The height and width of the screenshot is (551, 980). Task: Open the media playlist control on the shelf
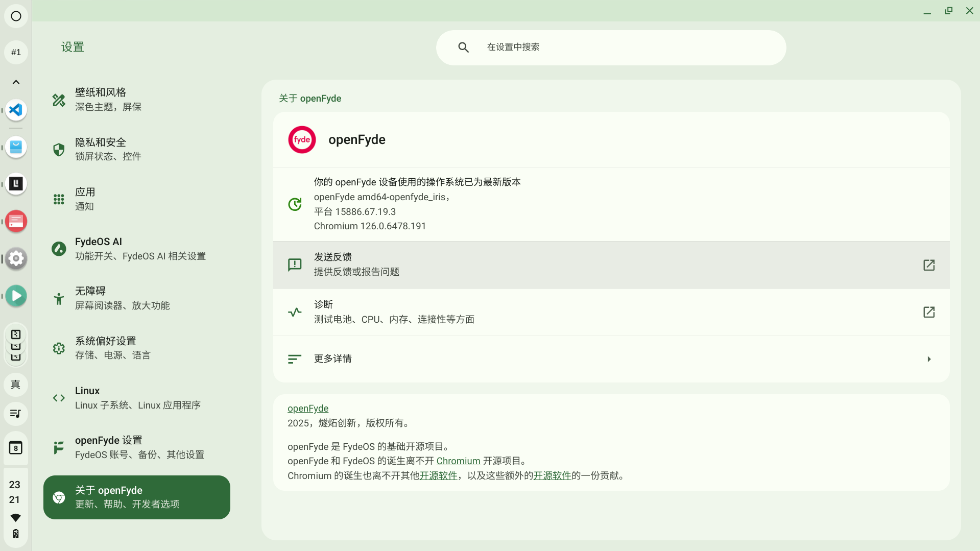(16, 414)
